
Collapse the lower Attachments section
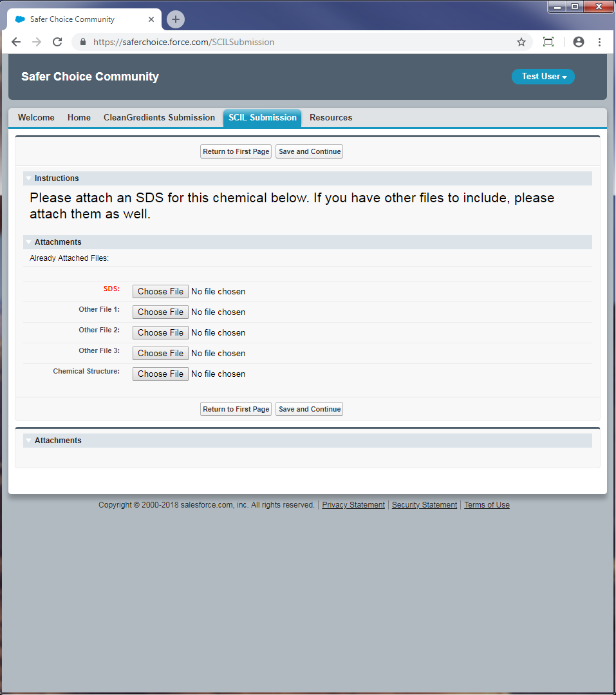28,441
